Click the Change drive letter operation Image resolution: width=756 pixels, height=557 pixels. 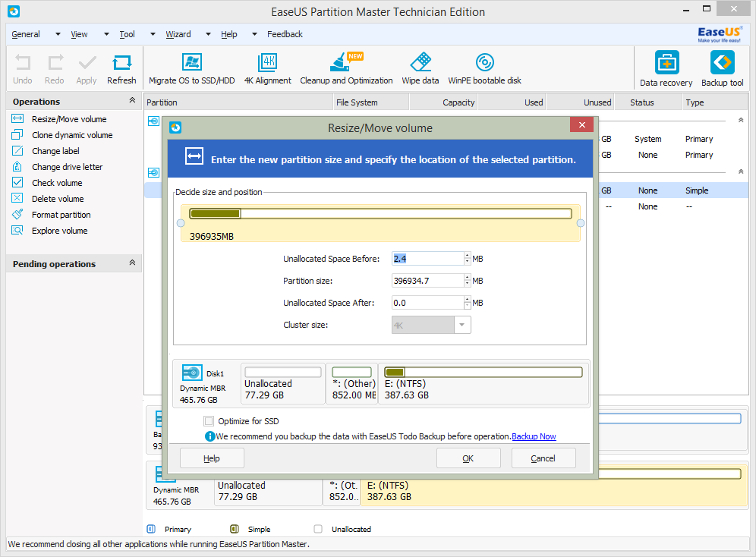(x=67, y=167)
